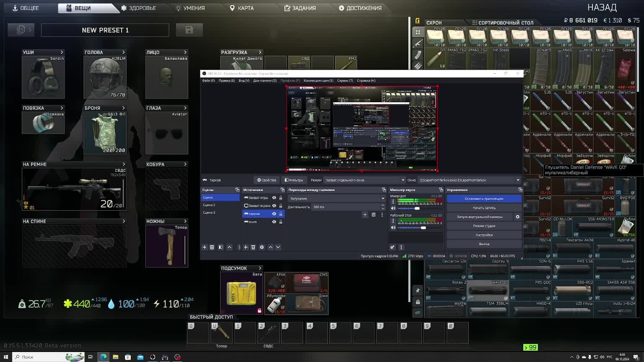
Task: Add a scene transition with the plus icon
Action: coord(365,215)
